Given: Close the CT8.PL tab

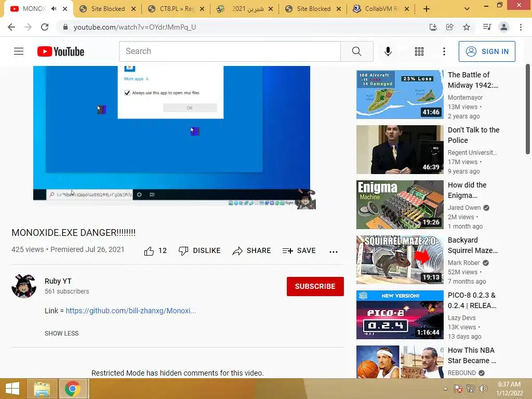Looking at the screenshot, I should coord(202,9).
